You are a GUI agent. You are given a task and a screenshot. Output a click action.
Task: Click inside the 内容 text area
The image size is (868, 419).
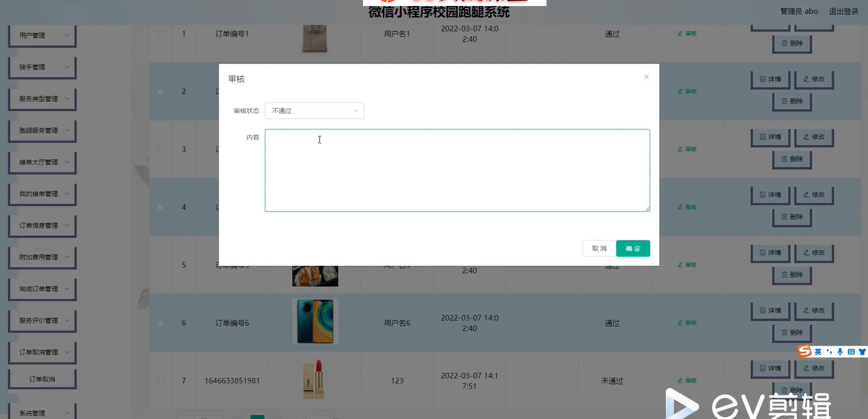pyautogui.click(x=457, y=170)
